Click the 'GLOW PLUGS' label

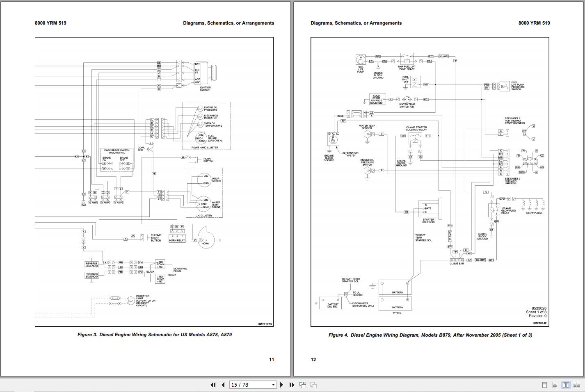click(534, 213)
